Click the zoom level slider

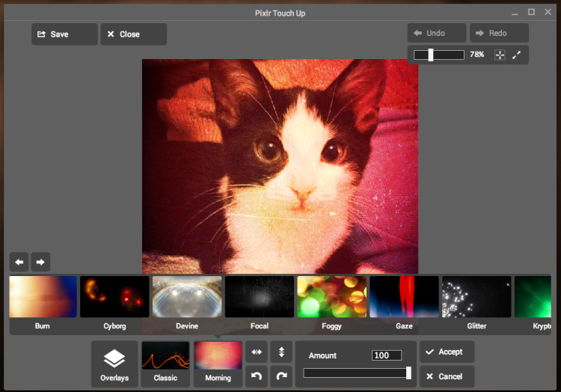(x=439, y=55)
